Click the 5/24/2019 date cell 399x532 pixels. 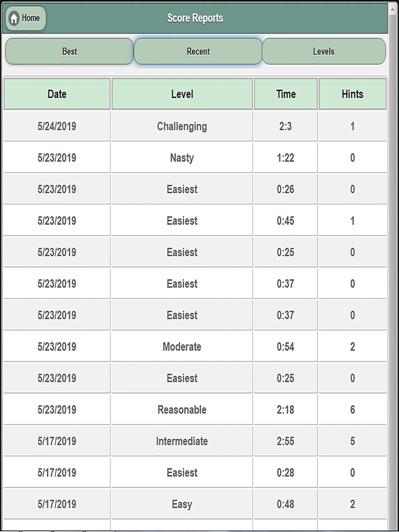57,126
